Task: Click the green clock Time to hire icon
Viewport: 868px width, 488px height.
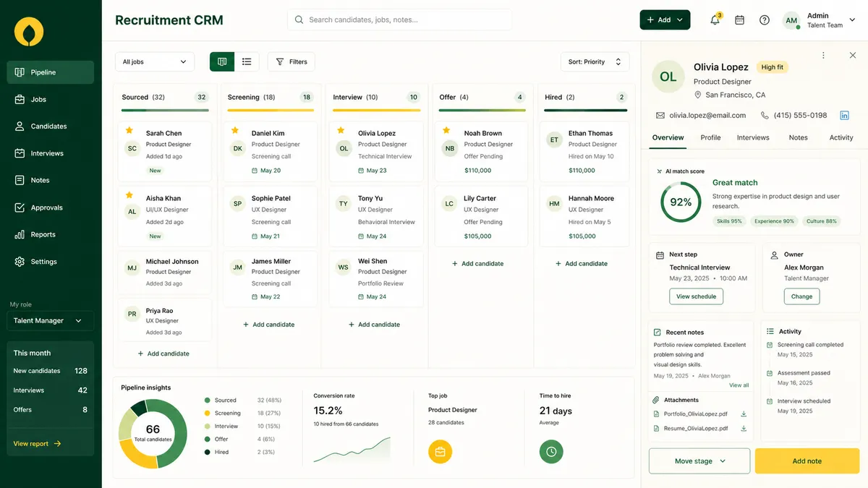Action: (x=551, y=452)
